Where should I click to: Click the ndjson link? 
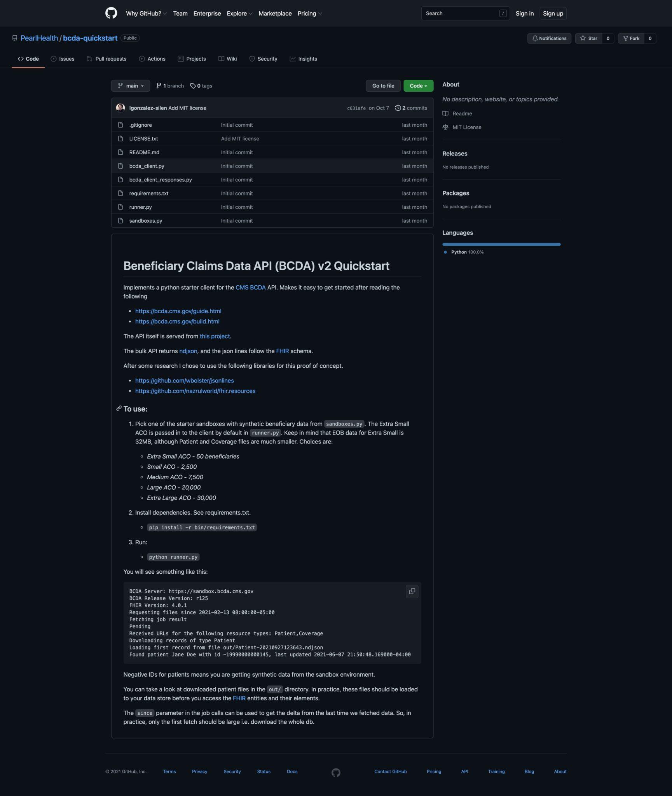pos(189,351)
